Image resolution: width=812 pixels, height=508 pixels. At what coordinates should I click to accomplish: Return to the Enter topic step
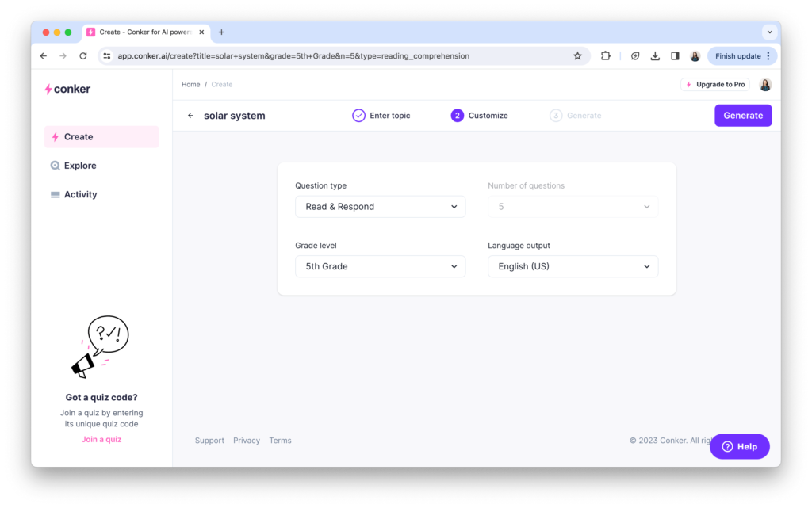coord(381,116)
